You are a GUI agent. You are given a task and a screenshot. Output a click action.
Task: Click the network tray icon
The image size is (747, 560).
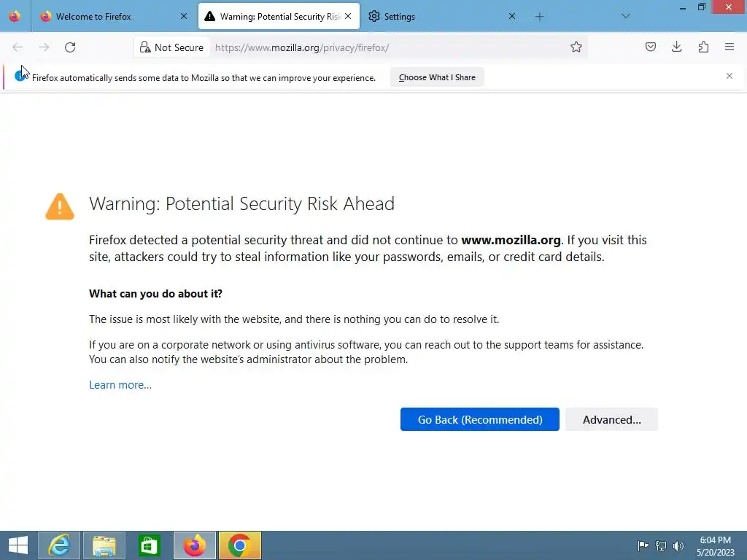coord(661,545)
